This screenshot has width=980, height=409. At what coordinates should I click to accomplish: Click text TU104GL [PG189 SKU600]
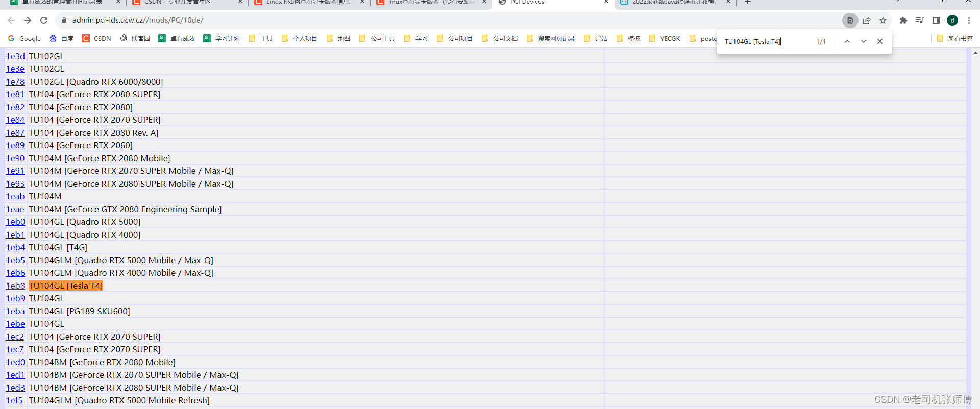click(79, 311)
